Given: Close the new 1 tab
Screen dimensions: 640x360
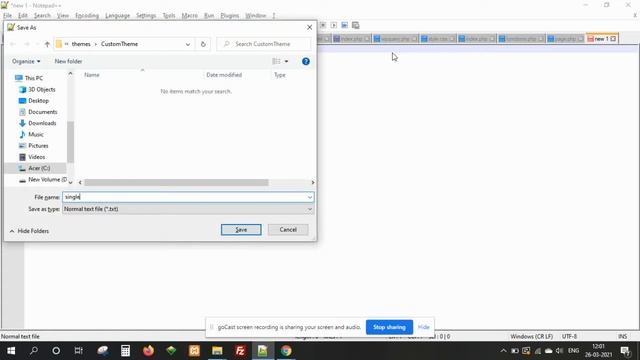Looking at the screenshot, I should pos(613,39).
